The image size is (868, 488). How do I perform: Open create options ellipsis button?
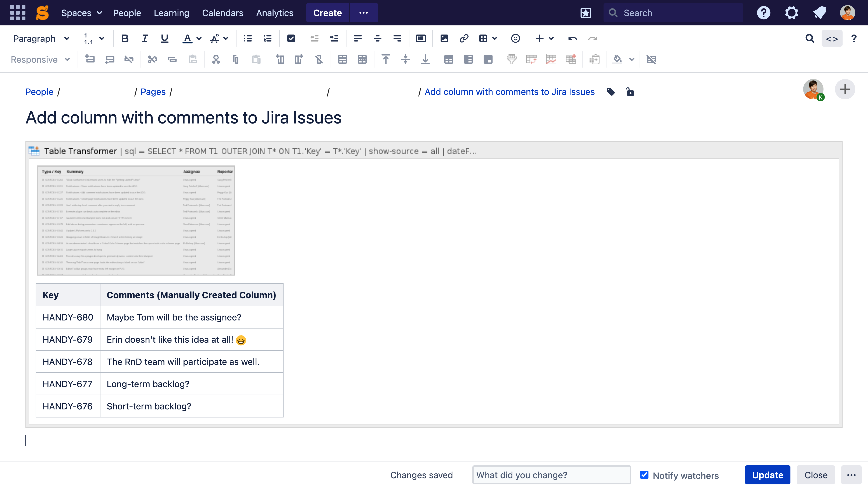point(364,13)
